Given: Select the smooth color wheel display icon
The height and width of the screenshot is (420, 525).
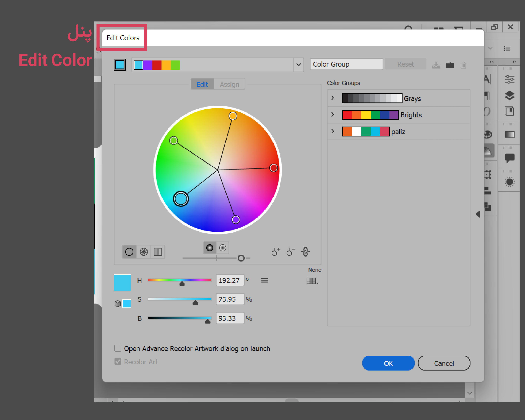Looking at the screenshot, I should pyautogui.click(x=129, y=252).
